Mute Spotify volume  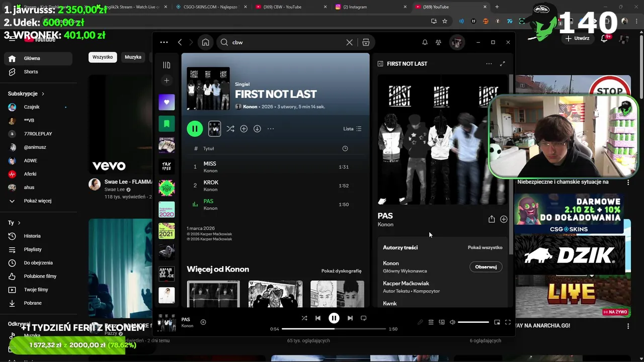[452, 322]
